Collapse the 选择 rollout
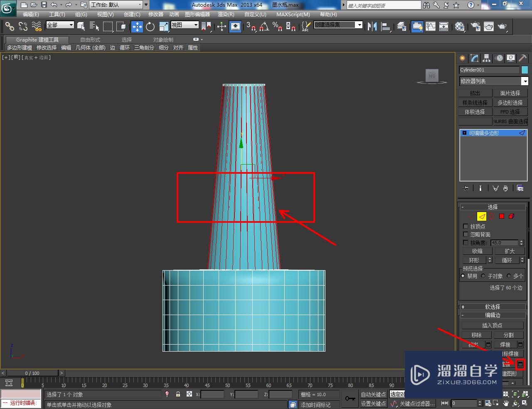This screenshot has width=532, height=409. point(493,207)
